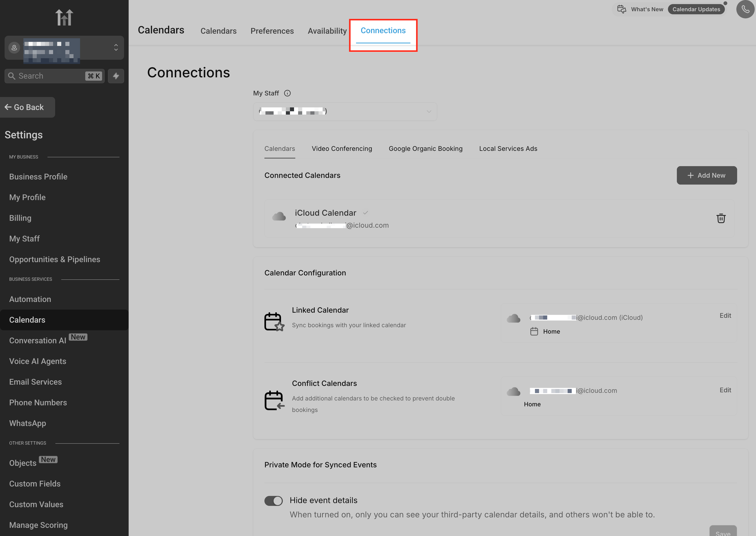The width and height of the screenshot is (756, 536).
Task: Click Edit for Conflict Calendars
Action: coord(725,390)
